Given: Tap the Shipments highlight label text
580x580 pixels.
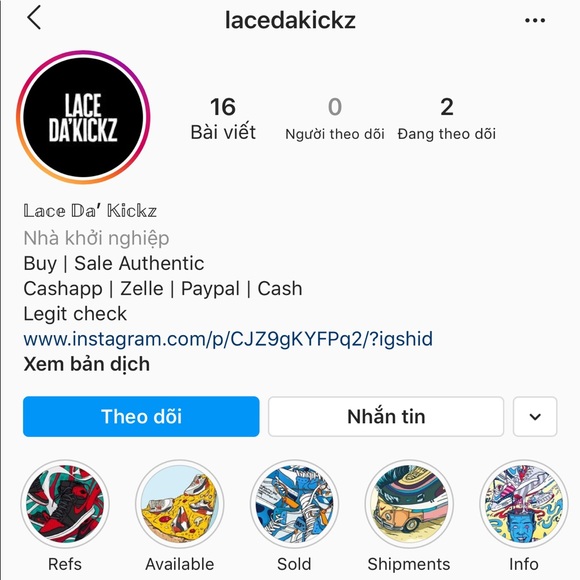Looking at the screenshot, I should (409, 564).
